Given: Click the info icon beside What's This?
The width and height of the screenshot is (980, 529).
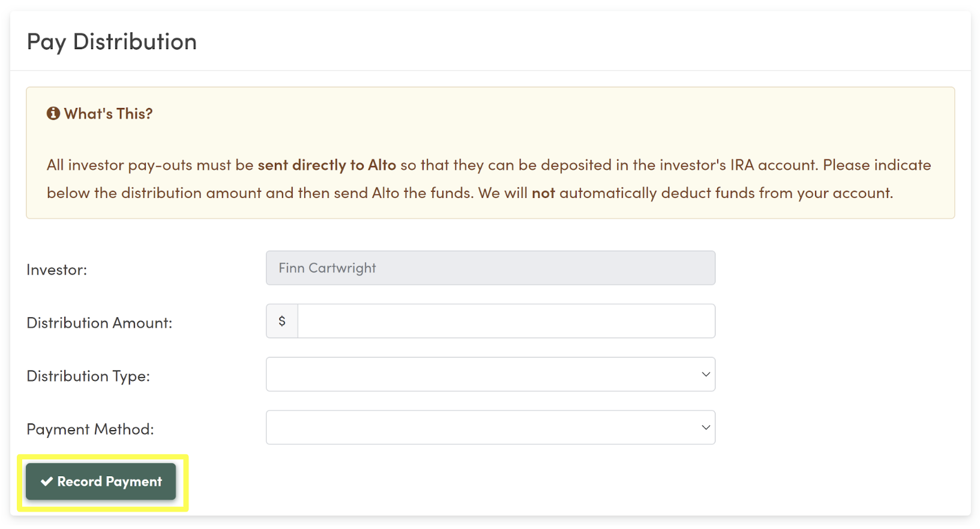Looking at the screenshot, I should point(53,113).
